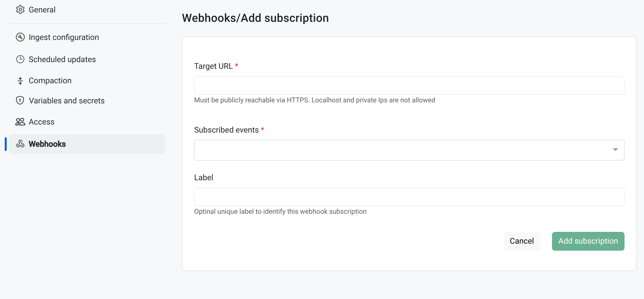Open Scheduled updates text link

(62, 59)
